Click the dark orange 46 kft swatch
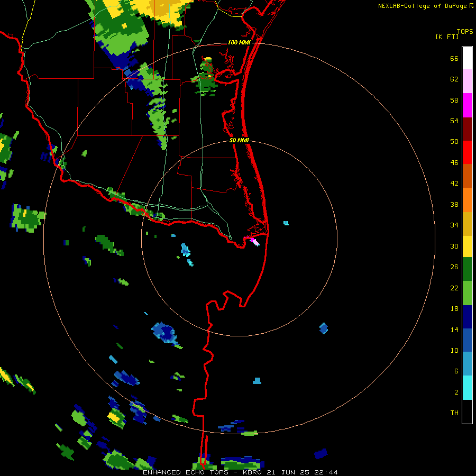The image size is (476, 476). 467,176
